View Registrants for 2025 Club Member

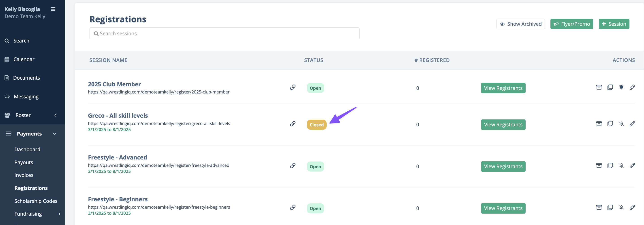click(503, 88)
